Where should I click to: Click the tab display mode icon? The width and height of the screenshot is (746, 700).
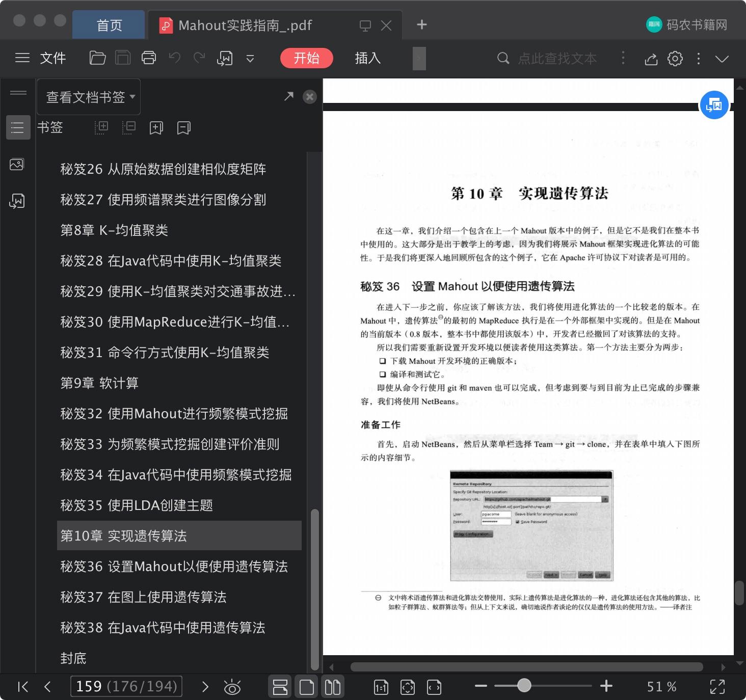tap(365, 25)
